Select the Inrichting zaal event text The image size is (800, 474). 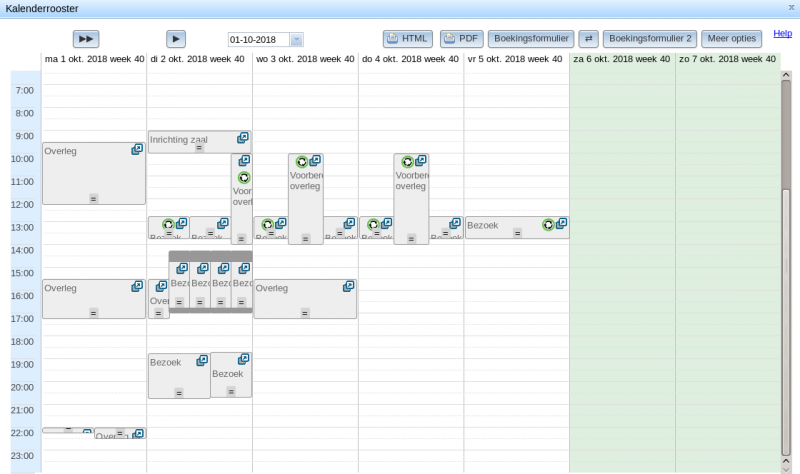pyautogui.click(x=179, y=139)
